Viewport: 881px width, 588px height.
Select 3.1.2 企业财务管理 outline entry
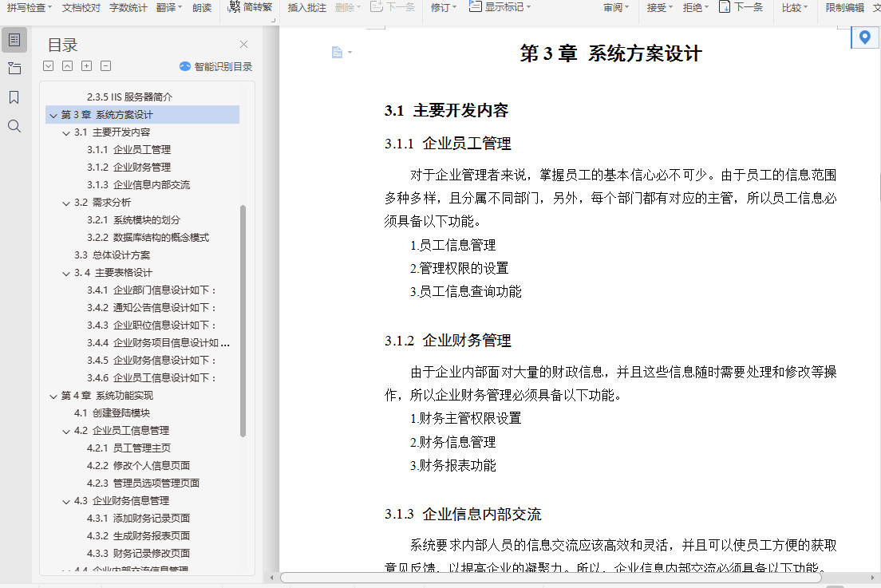point(128,168)
